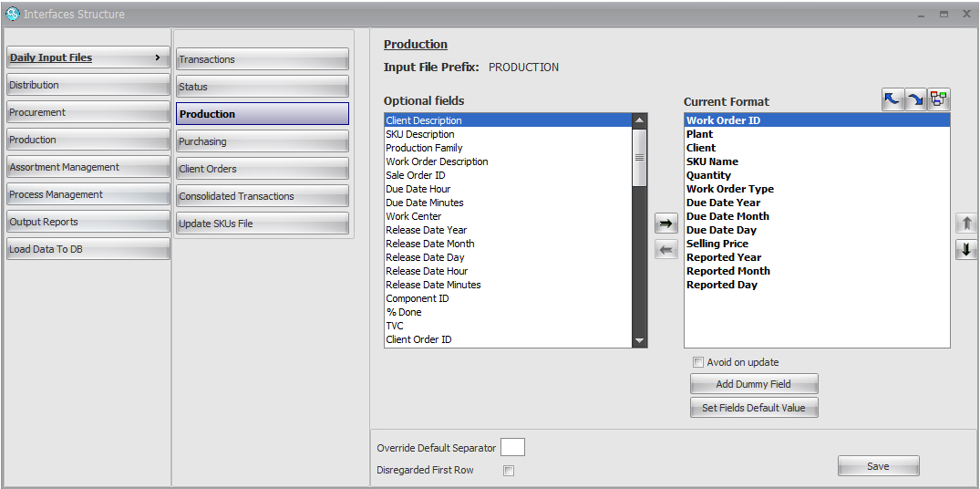This screenshot has height=489, width=980.
Task: Select SKU Description optional field
Action: [x=508, y=134]
